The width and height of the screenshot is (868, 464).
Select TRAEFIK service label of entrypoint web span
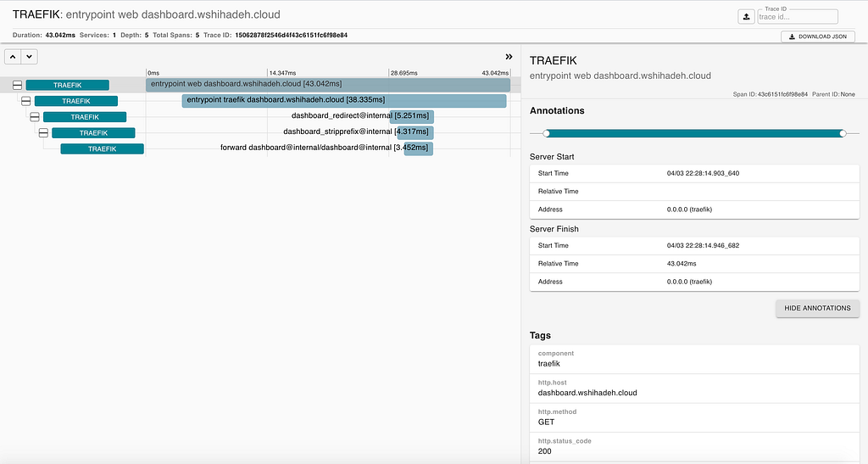click(x=68, y=86)
